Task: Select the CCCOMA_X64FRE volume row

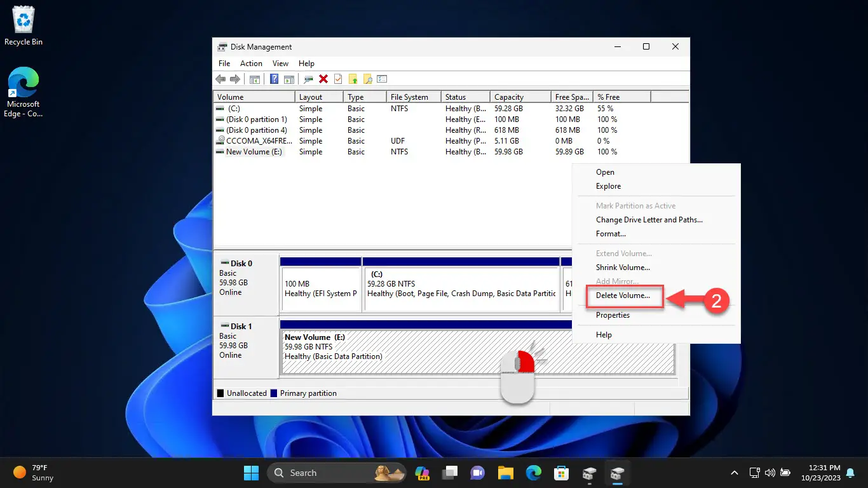Action: click(x=451, y=141)
